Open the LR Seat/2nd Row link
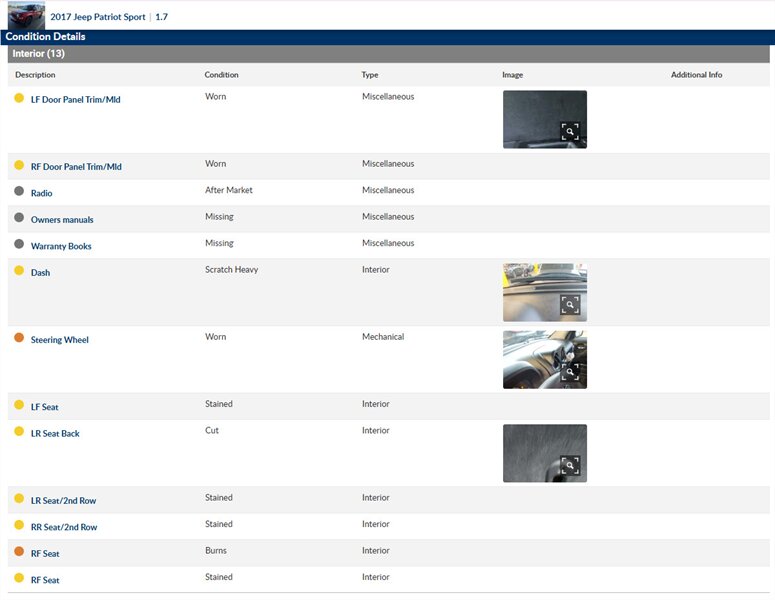Viewport: 775px width, 600px height. tap(64, 501)
